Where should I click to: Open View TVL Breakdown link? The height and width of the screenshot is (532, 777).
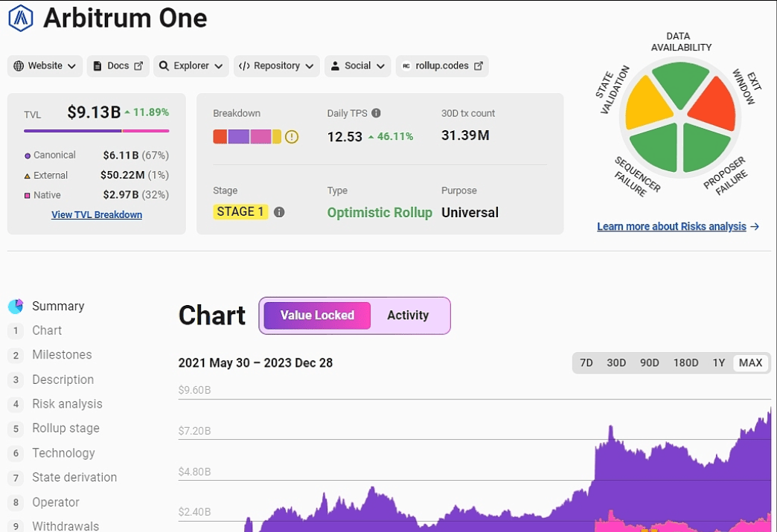(x=97, y=215)
